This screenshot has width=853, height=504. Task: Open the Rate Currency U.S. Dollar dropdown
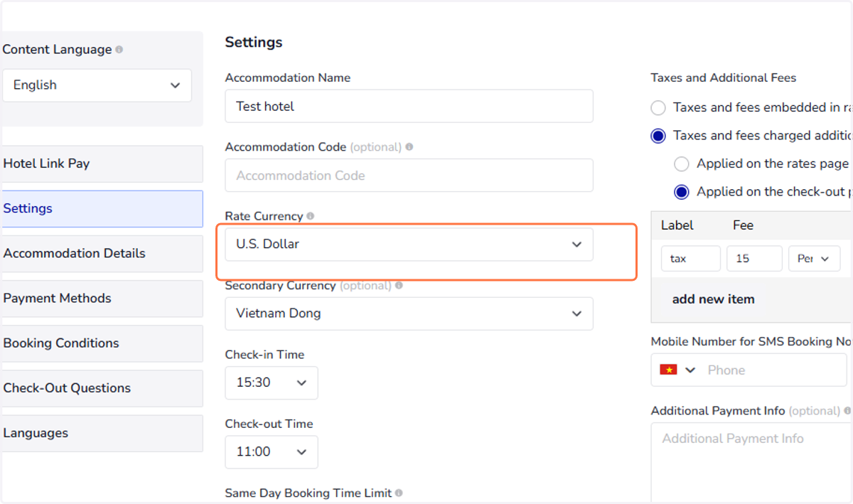point(409,244)
